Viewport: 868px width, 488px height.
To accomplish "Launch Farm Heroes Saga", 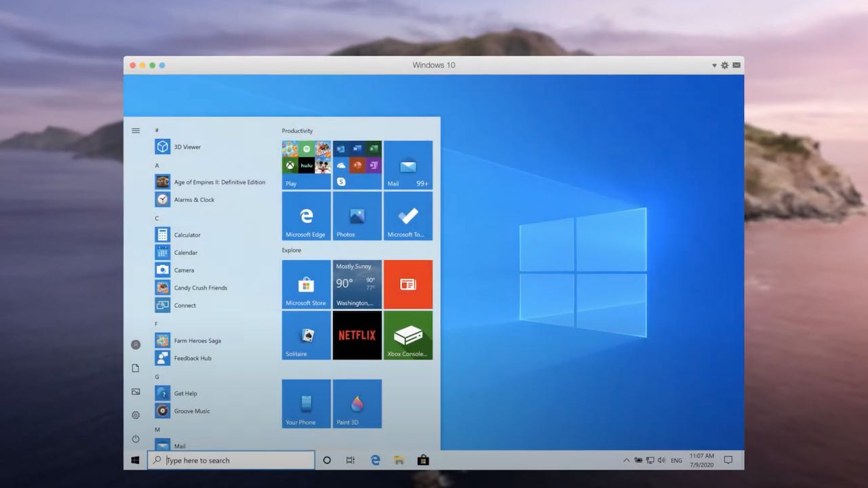I will [210, 341].
